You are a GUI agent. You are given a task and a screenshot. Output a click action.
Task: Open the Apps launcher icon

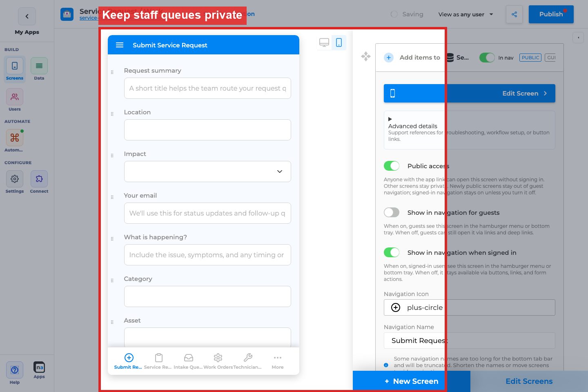click(39, 370)
